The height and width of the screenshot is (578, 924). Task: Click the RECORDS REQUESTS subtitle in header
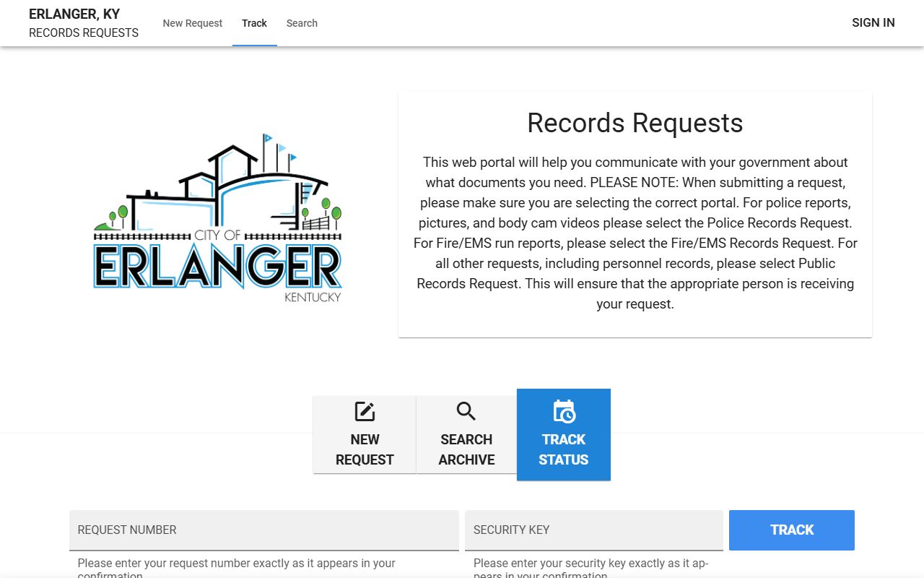84,33
